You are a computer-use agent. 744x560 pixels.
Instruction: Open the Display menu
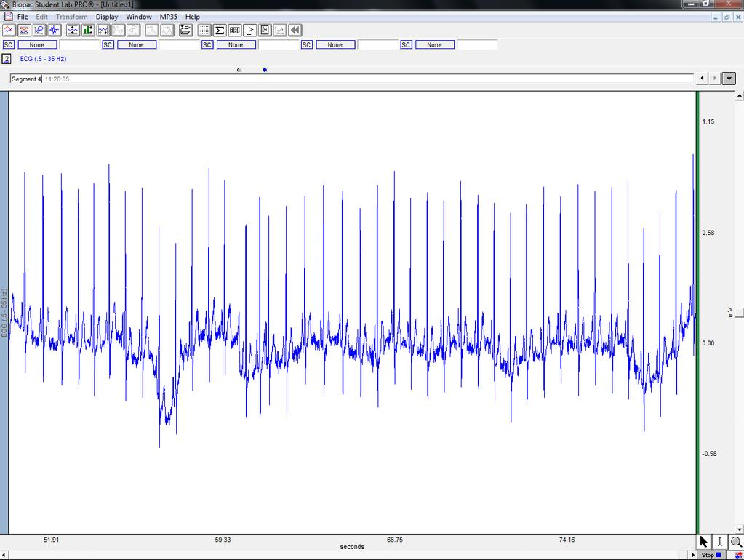click(107, 17)
